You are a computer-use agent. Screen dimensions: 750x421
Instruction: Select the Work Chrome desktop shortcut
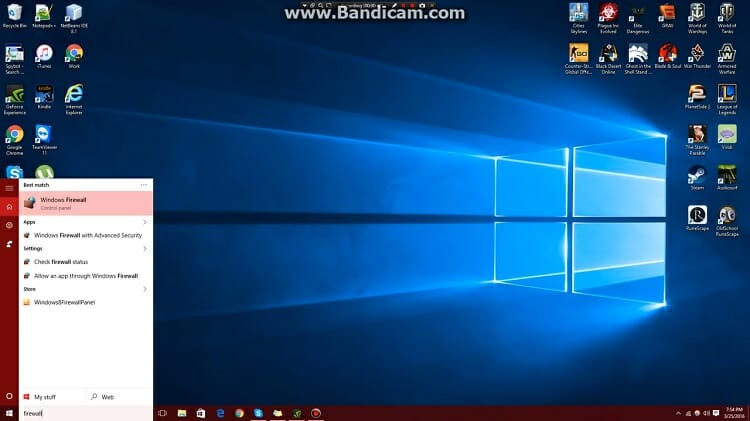[x=74, y=56]
